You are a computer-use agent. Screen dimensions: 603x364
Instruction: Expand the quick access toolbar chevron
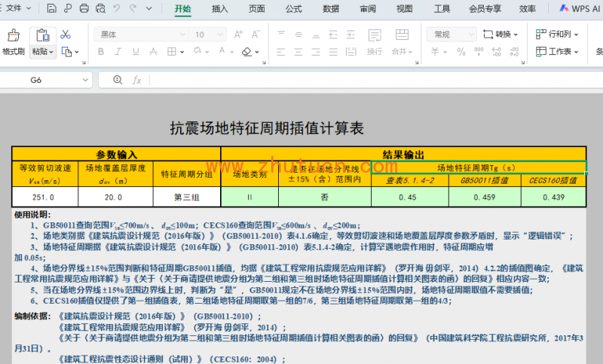click(148, 8)
